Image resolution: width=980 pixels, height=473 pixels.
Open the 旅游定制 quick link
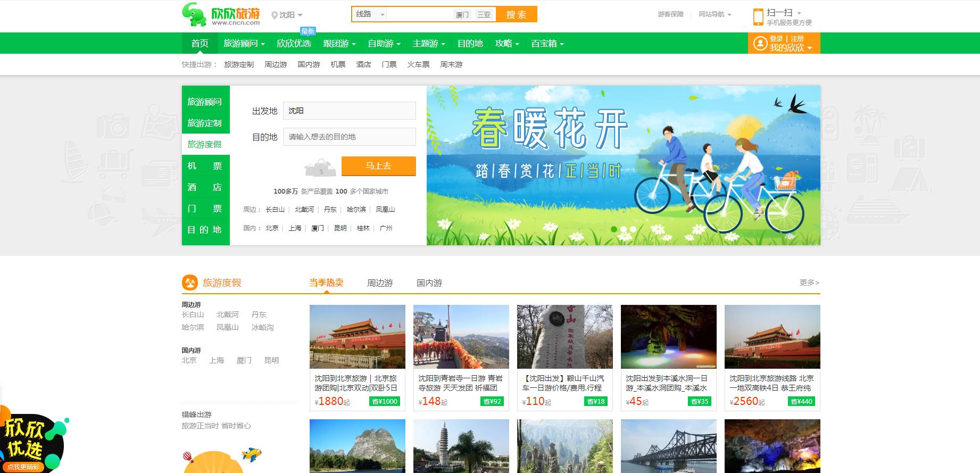(x=239, y=64)
